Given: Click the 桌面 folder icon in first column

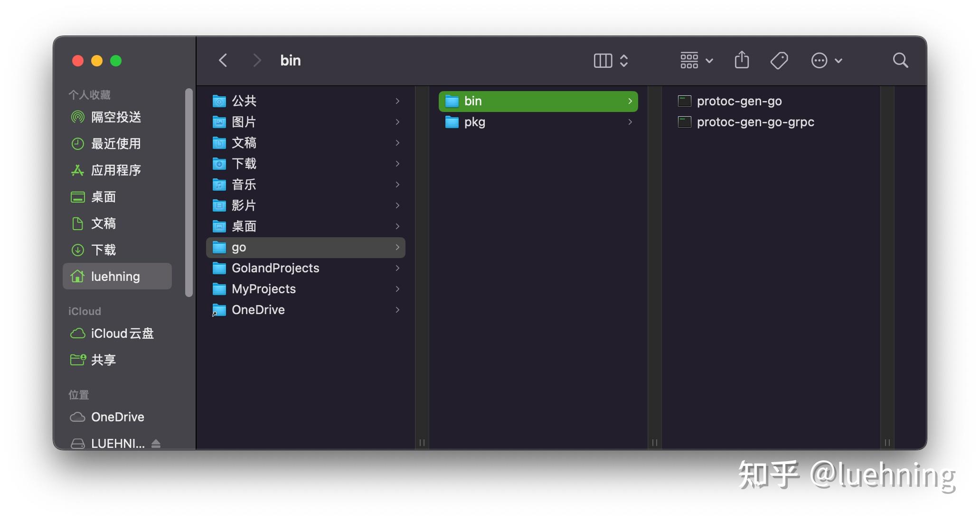Looking at the screenshot, I should click(x=219, y=226).
